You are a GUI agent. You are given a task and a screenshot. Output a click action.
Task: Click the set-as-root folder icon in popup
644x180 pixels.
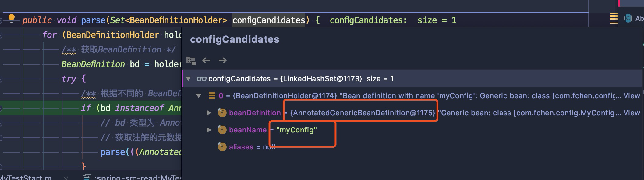coord(191,61)
